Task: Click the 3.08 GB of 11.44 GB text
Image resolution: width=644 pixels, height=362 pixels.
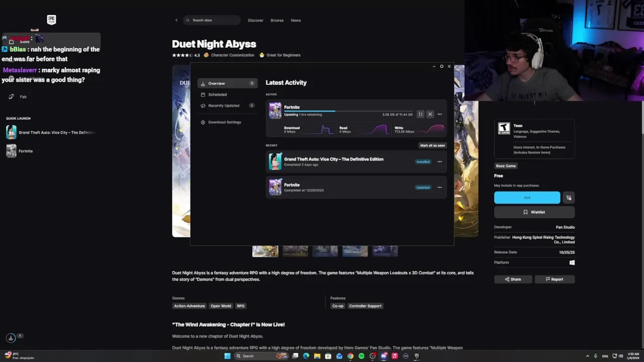Action: click(x=397, y=115)
